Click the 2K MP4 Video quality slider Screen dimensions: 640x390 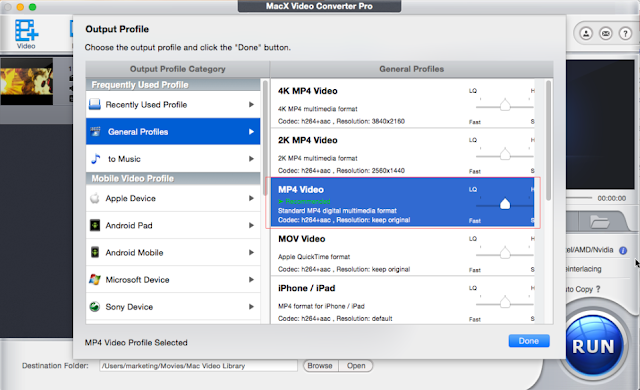tap(505, 155)
